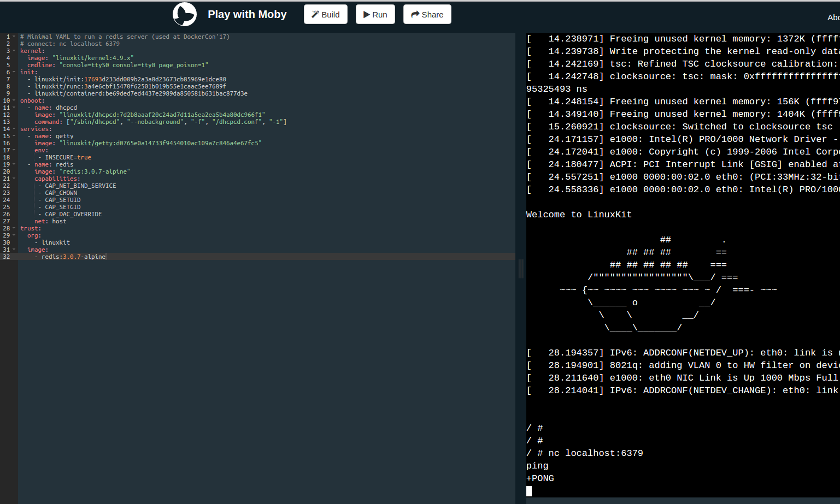Click line number 32 in the gutter

[7, 257]
